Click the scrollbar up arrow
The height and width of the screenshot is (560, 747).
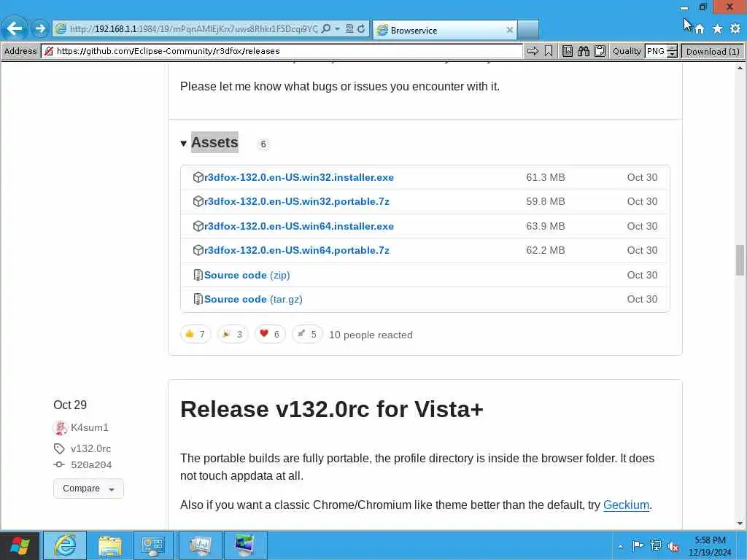(x=740, y=68)
